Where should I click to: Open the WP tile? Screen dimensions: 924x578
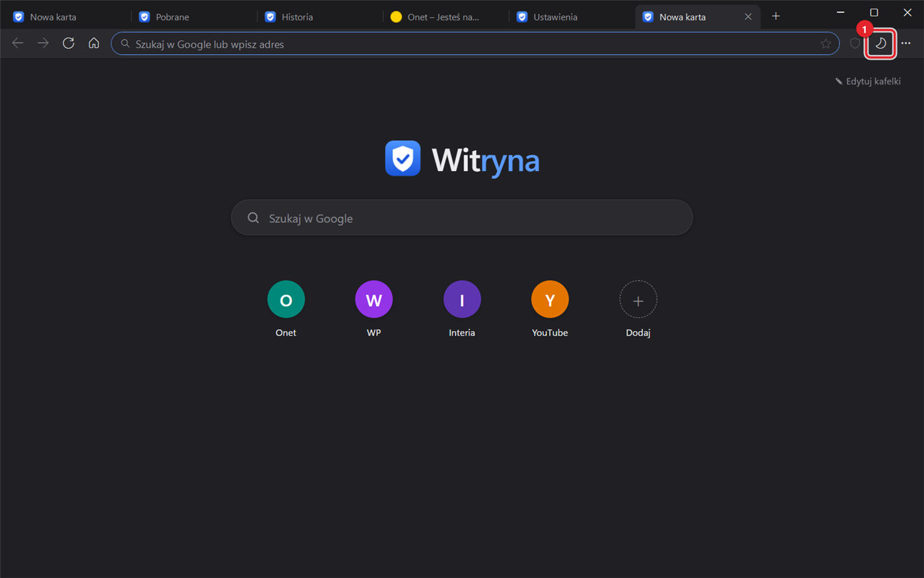(374, 308)
